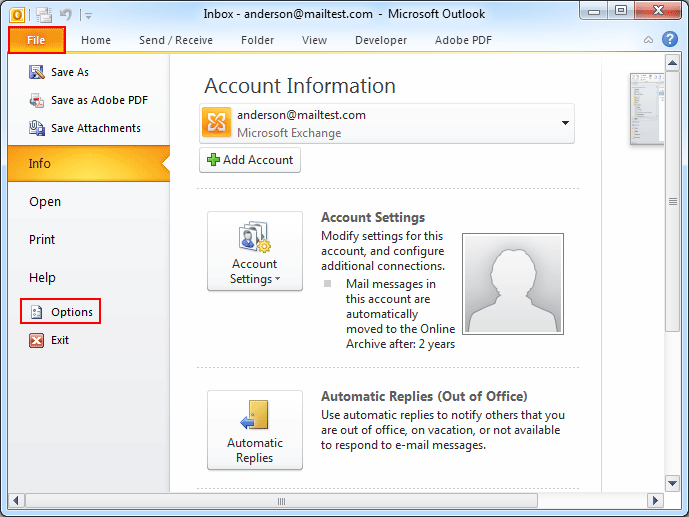This screenshot has height=517, width=689.
Task: Maximize the Outlook window
Action: click(621, 11)
